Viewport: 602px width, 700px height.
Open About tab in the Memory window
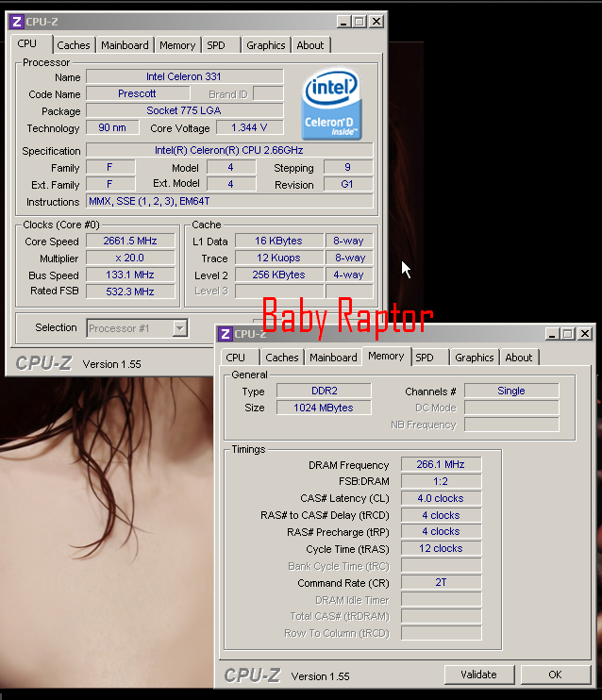[519, 358]
